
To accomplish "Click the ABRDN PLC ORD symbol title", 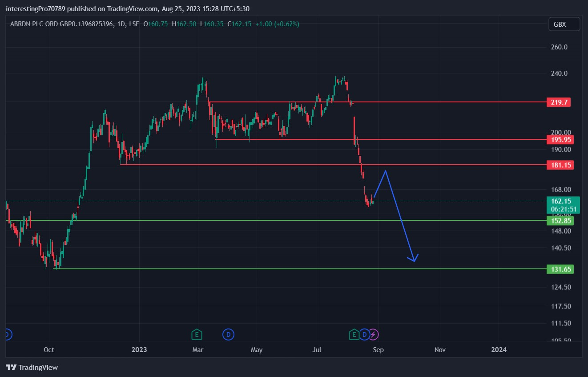I will click(x=62, y=24).
